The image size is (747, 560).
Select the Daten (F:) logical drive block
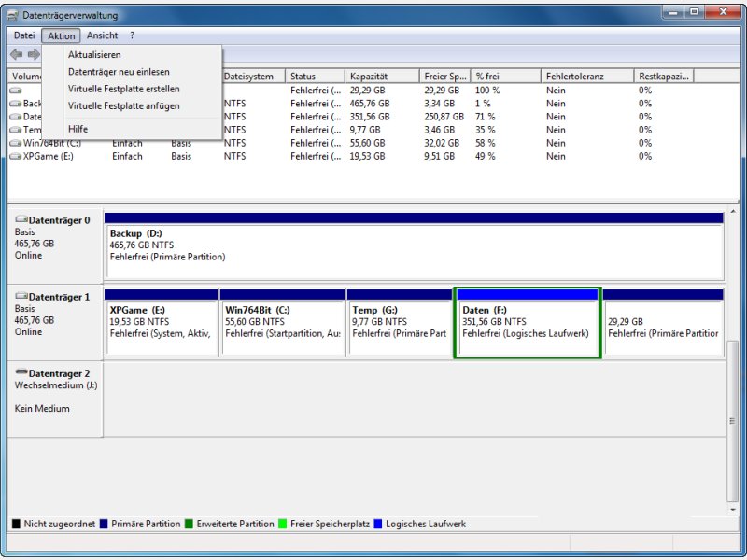(528, 322)
